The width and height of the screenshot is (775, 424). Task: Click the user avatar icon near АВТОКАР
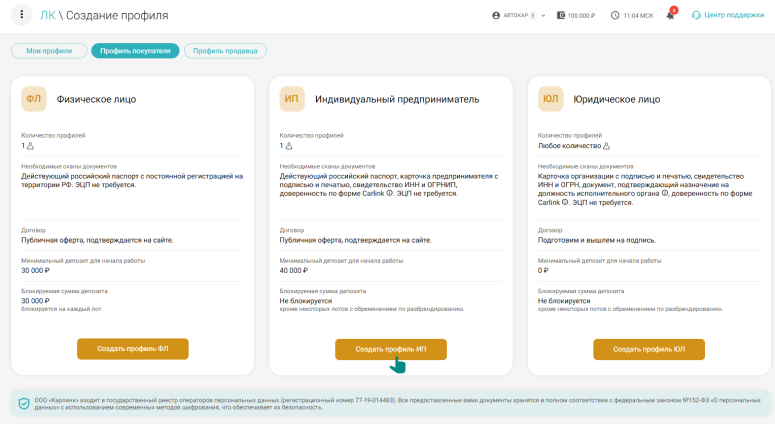coord(496,16)
